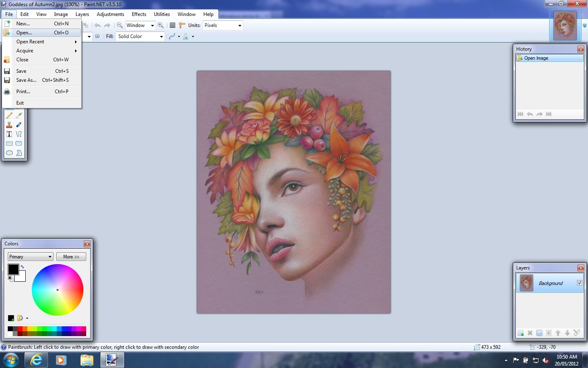588x368 pixels.
Task: Select Open Image entry in History
Action: point(536,58)
